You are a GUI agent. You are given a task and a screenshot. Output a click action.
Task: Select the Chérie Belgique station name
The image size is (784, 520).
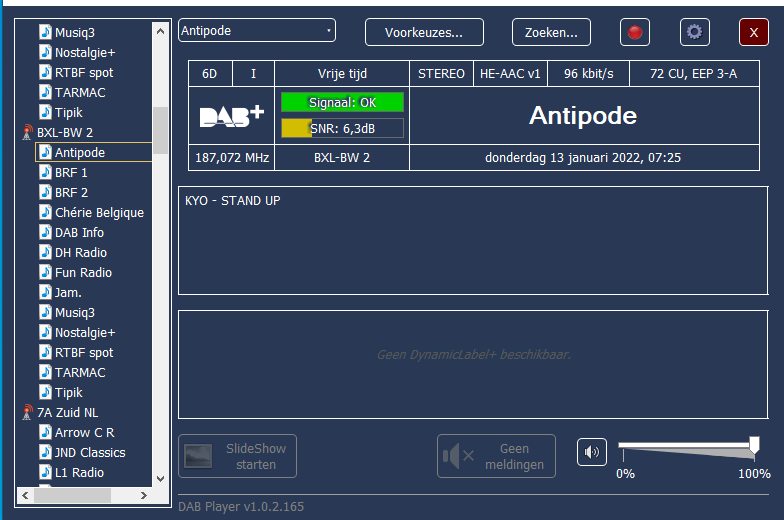(100, 212)
